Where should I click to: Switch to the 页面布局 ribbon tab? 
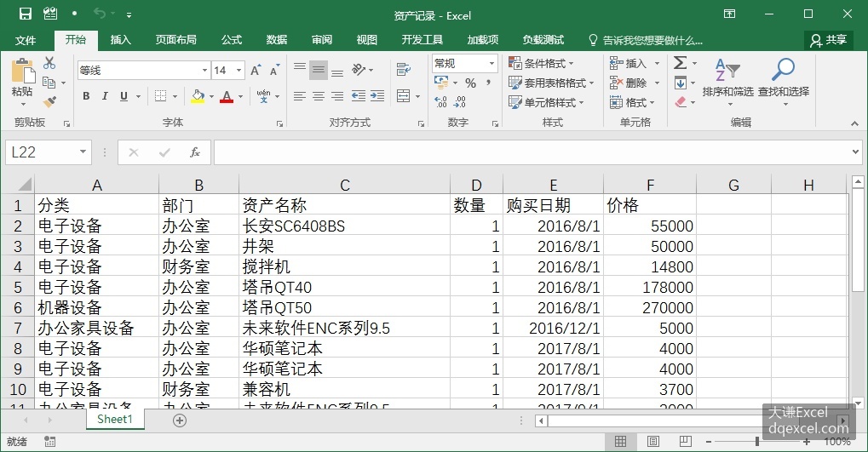176,40
